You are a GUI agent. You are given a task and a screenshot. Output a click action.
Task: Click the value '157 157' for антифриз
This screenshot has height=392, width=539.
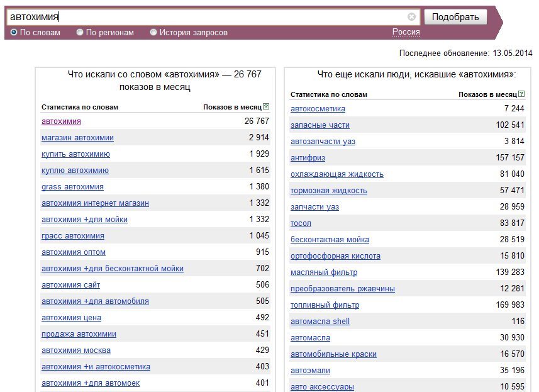pos(510,157)
